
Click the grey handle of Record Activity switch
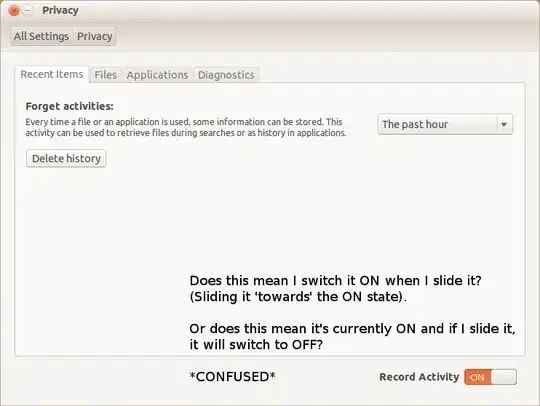click(x=503, y=377)
